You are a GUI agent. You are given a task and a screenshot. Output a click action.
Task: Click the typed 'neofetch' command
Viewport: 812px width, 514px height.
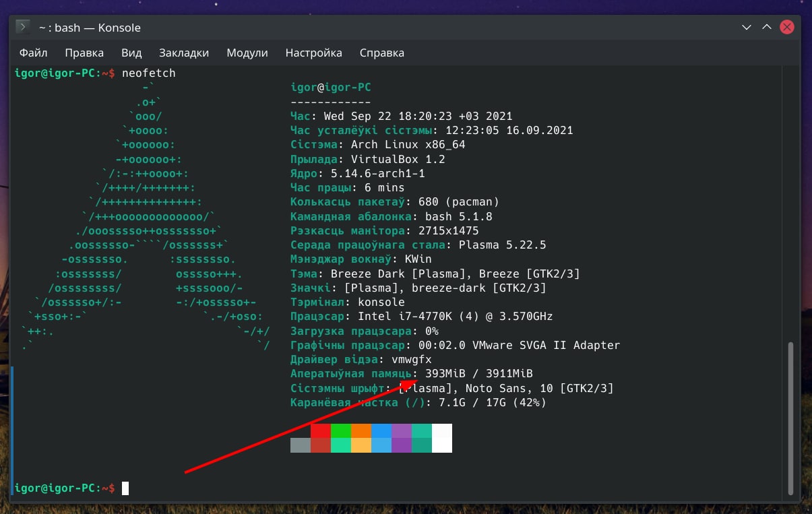(x=149, y=73)
